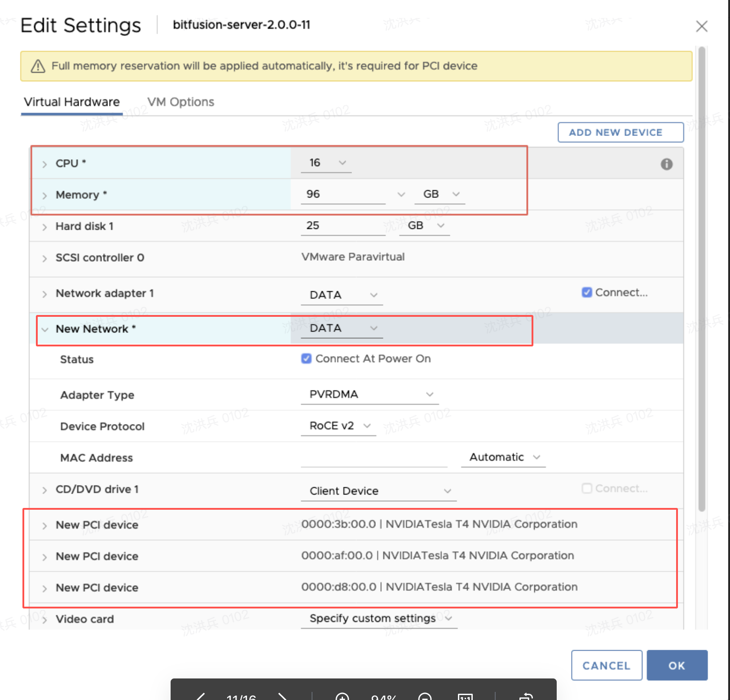Screen dimensions: 730x700
Task: Go to next image in viewer
Action: click(x=282, y=696)
